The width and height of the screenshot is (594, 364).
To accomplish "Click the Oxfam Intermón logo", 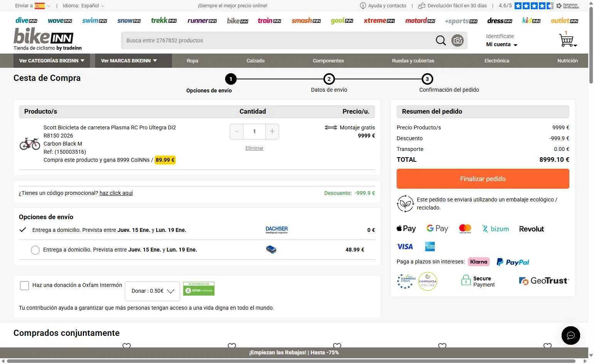I will 199,289.
